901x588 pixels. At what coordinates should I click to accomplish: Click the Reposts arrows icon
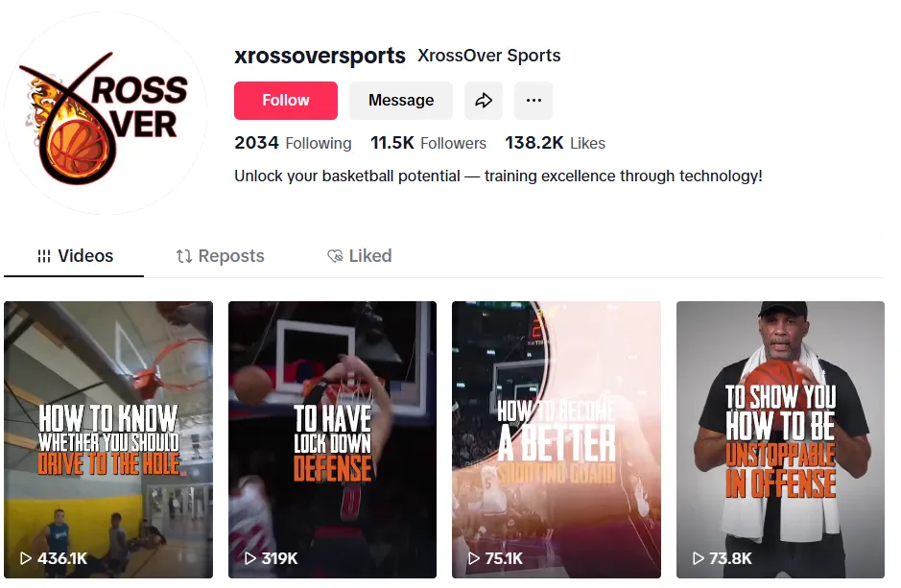click(184, 256)
